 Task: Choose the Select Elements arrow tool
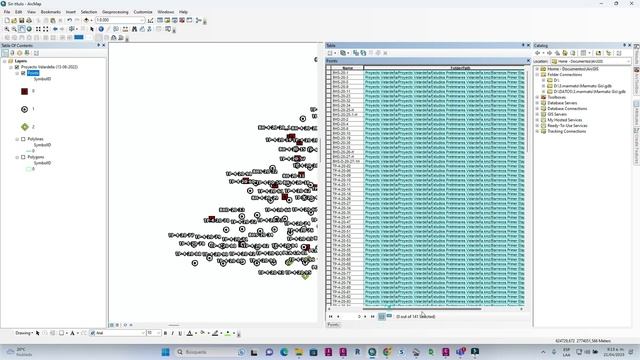[92, 29]
